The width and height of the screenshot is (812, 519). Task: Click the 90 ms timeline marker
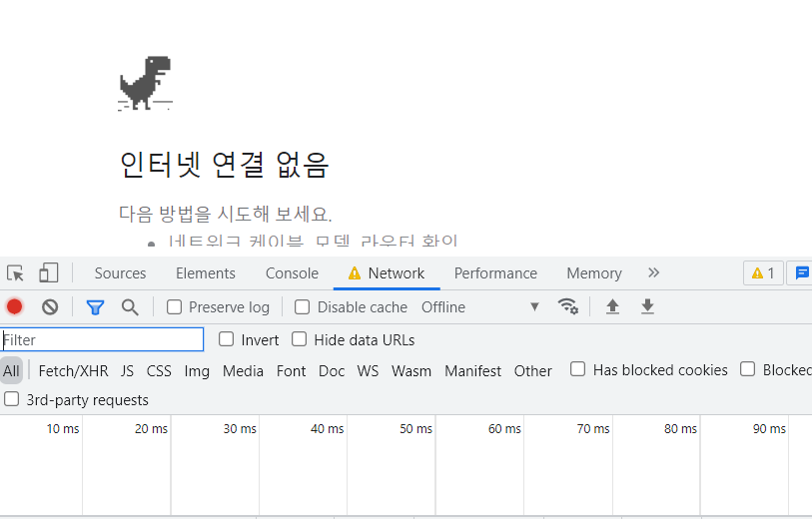click(x=769, y=429)
